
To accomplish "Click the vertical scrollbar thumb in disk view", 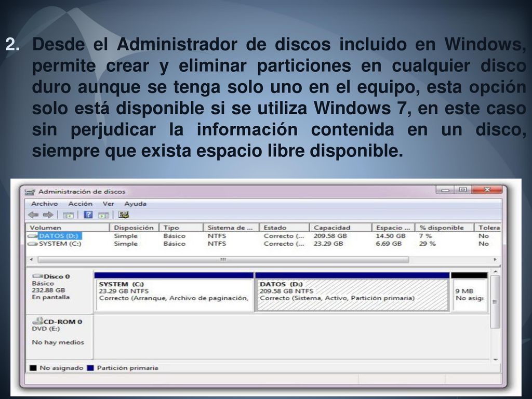I will tap(495, 302).
